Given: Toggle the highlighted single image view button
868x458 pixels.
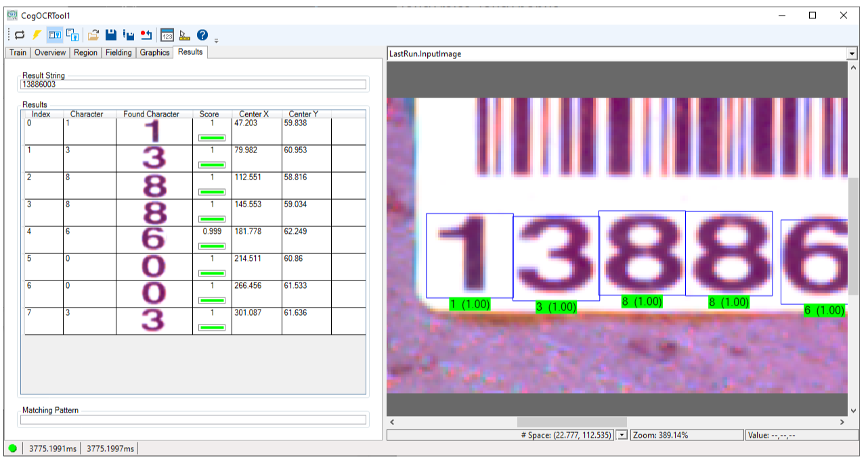Looking at the screenshot, I should (x=55, y=35).
